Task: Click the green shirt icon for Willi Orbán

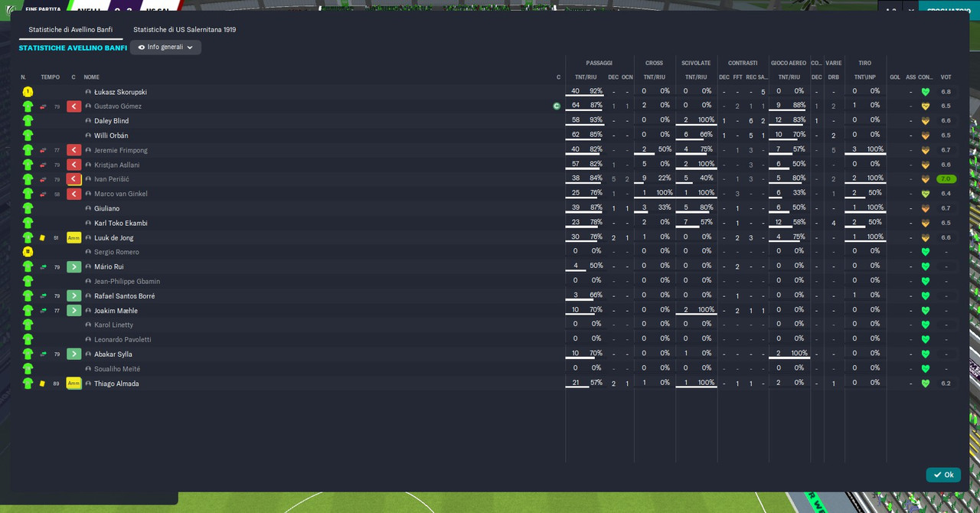Action: 28,136
